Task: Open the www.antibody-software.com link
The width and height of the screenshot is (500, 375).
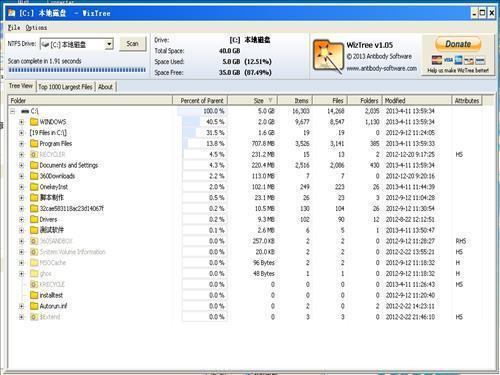Action: (382, 68)
